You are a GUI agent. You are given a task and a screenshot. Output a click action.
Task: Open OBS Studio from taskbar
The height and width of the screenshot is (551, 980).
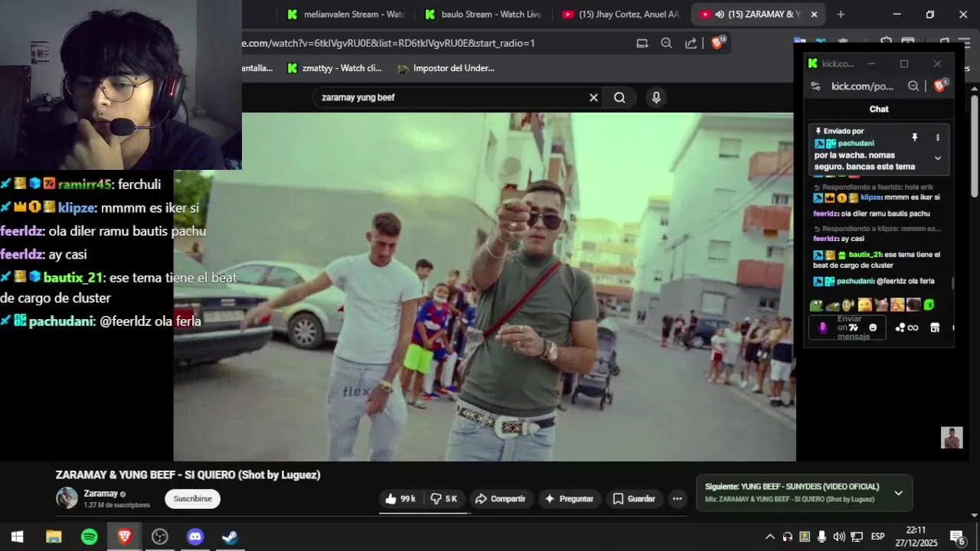(159, 536)
